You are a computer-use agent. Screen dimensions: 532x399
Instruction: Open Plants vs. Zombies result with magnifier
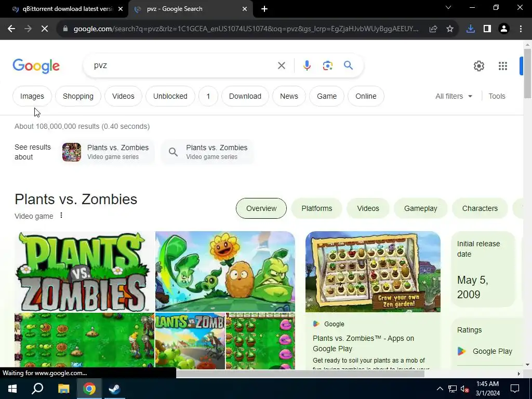(x=208, y=152)
